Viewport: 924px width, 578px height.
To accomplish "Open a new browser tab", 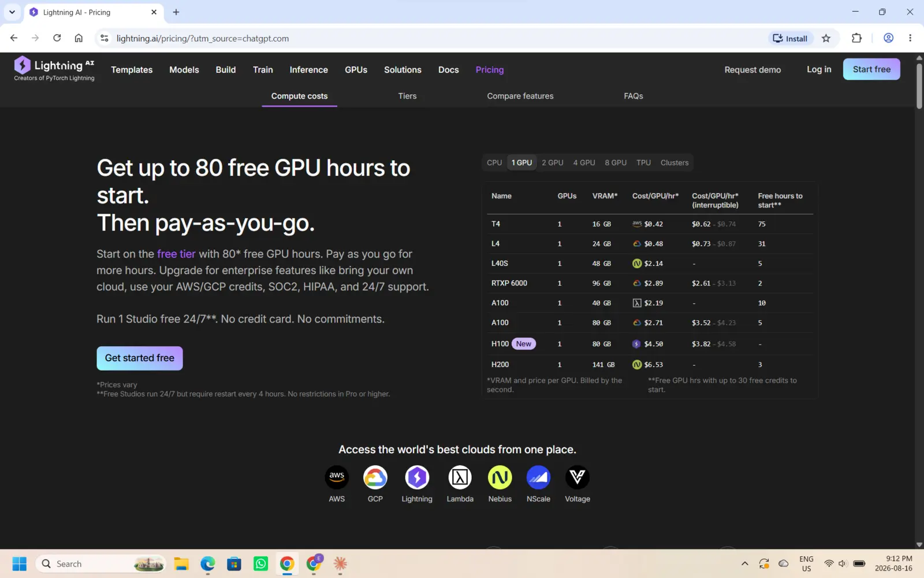I will (x=176, y=12).
